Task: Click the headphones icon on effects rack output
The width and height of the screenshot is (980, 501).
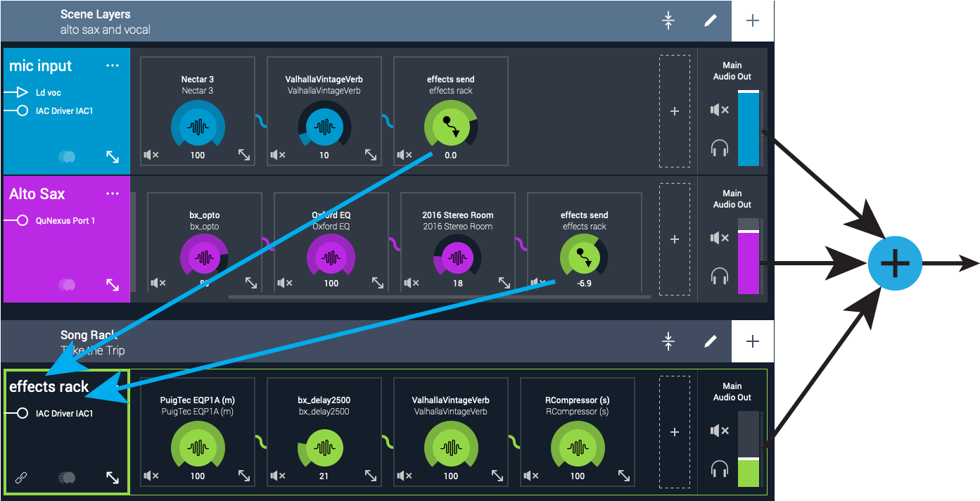Action: [719, 469]
